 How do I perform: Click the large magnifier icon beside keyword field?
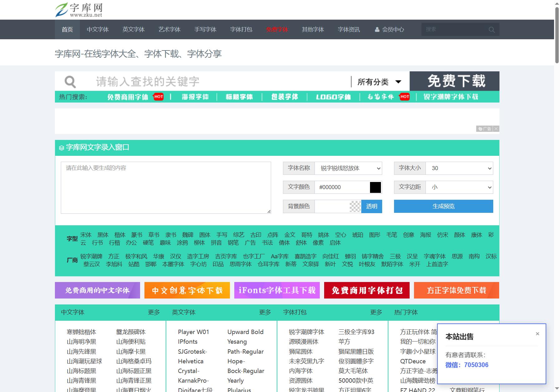coord(70,82)
